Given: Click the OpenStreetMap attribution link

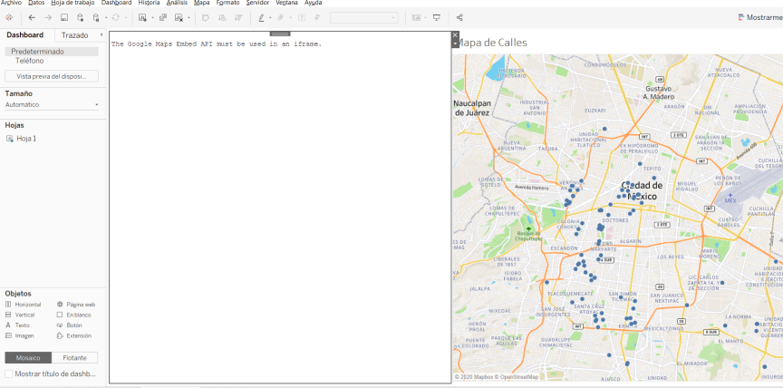Looking at the screenshot, I should click(x=519, y=377).
